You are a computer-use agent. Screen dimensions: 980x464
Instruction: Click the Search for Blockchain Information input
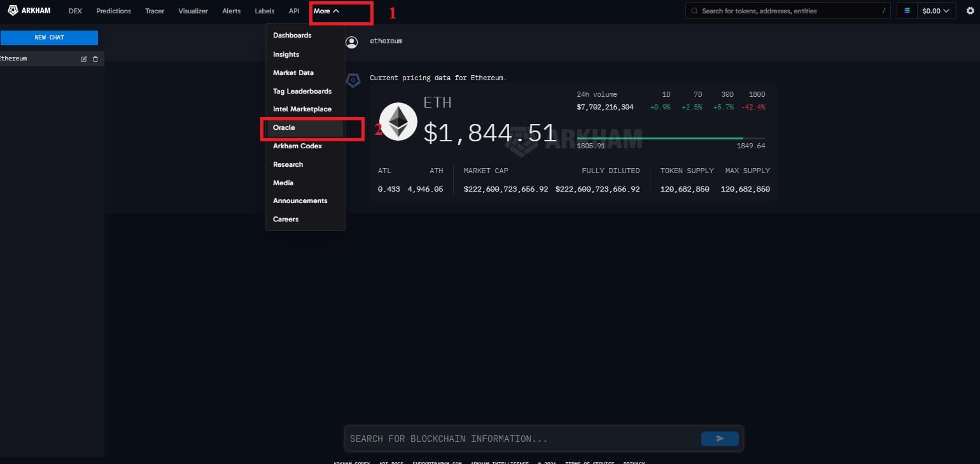[x=522, y=439]
